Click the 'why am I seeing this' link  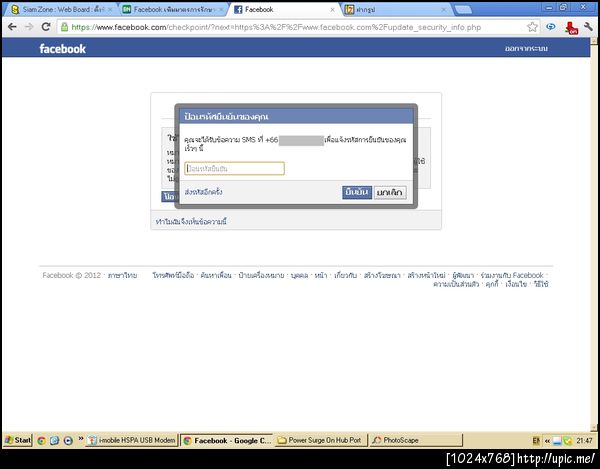tap(191, 221)
